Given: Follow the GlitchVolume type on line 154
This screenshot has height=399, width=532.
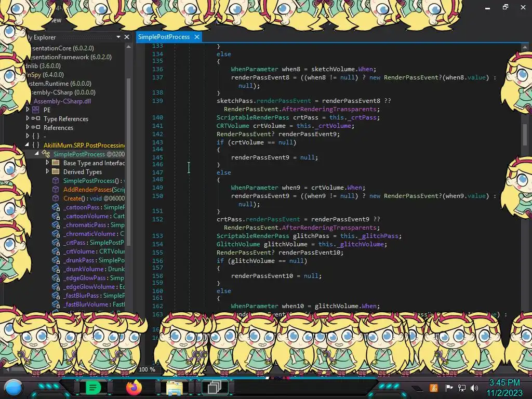Looking at the screenshot, I should tap(238, 244).
